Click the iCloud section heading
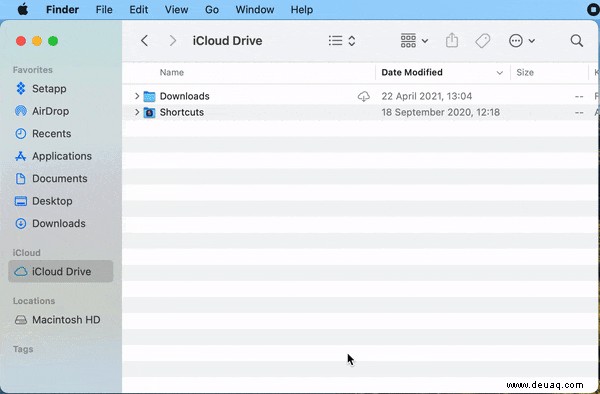600x394 pixels. (26, 252)
